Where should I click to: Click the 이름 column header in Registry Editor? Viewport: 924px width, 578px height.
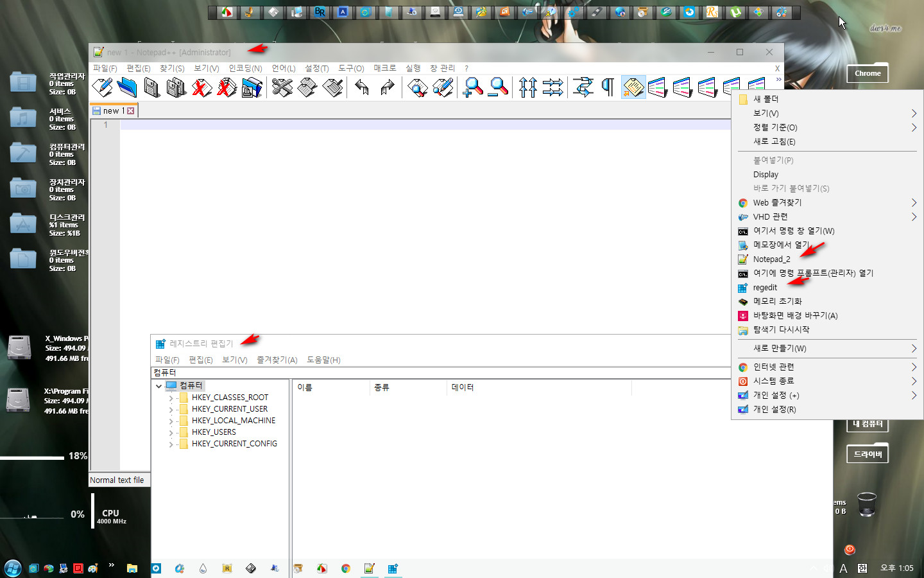[x=331, y=387]
